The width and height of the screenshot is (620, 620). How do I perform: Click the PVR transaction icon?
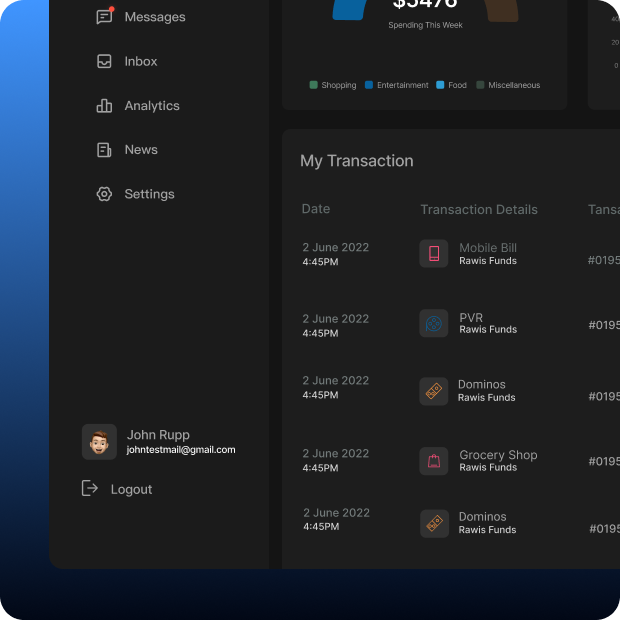pyautogui.click(x=434, y=324)
